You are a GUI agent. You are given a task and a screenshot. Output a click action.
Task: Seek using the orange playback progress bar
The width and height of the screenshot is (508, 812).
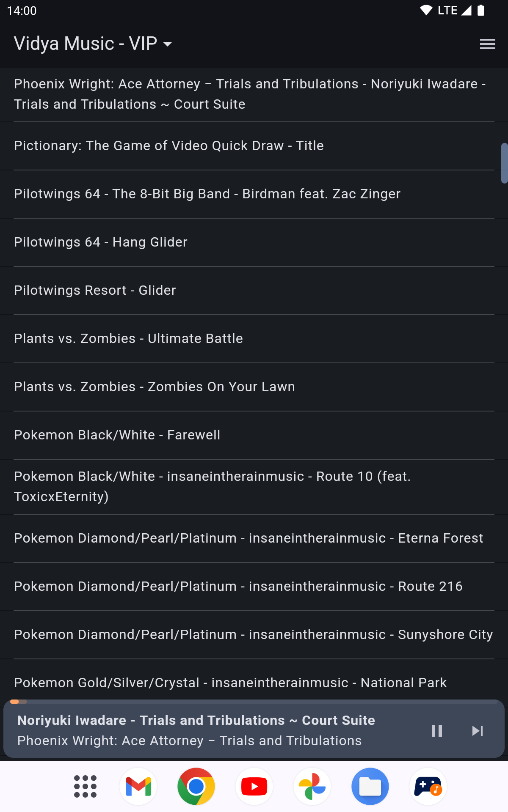tap(15, 702)
